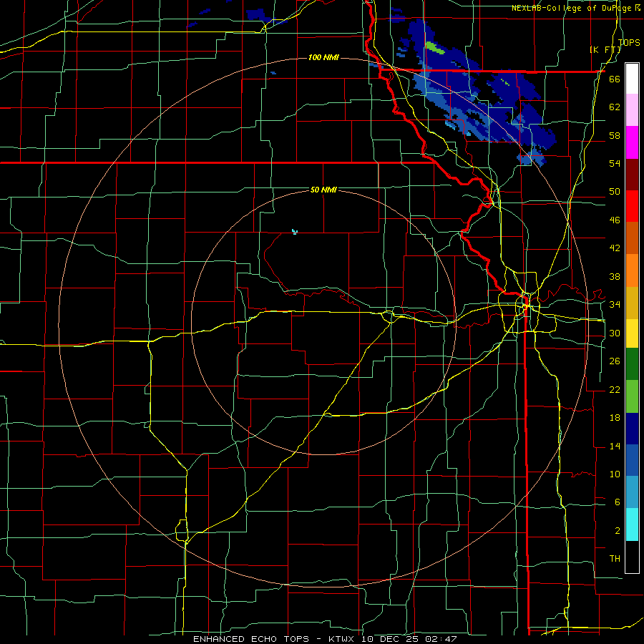
Task: Click the dark green 26 kft legend swatch
Action: [x=632, y=364]
